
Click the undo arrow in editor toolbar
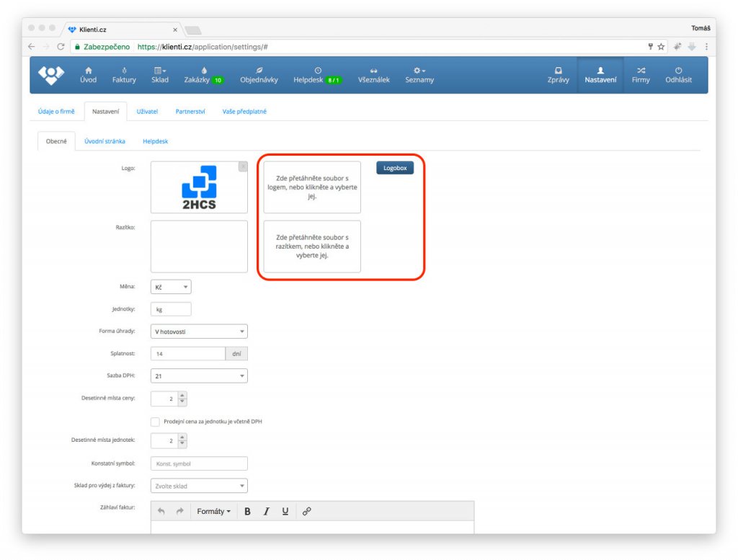click(161, 511)
